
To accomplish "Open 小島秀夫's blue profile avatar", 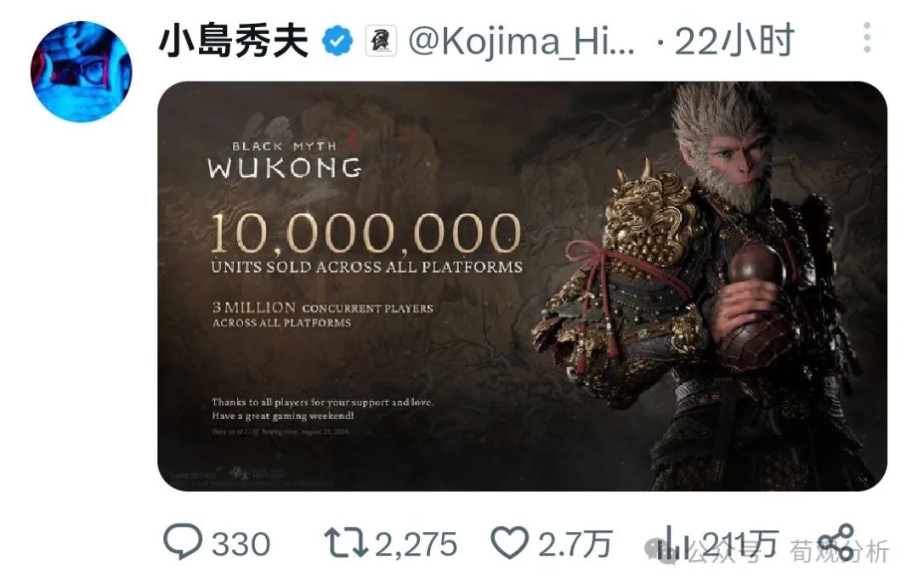I will tap(82, 71).
